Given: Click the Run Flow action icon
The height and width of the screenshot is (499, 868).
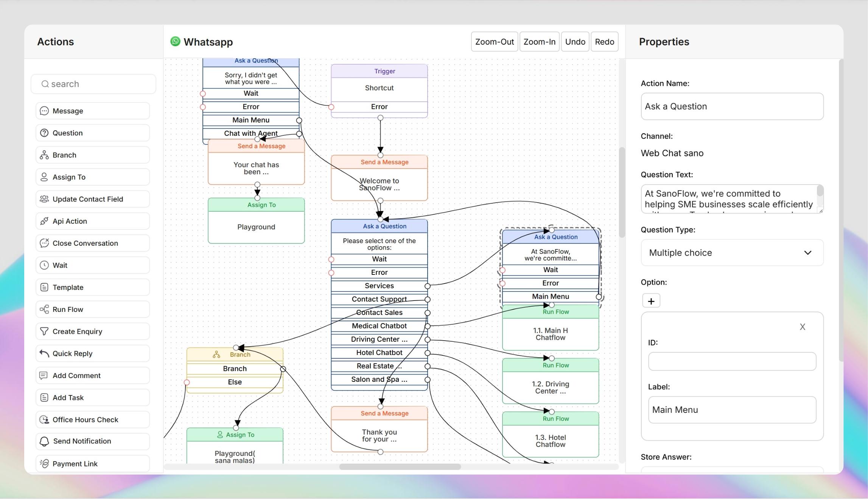Looking at the screenshot, I should 44,309.
